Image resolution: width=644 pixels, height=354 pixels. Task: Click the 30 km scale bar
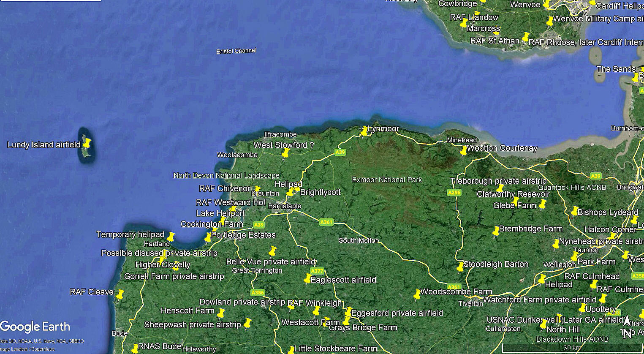(572, 348)
